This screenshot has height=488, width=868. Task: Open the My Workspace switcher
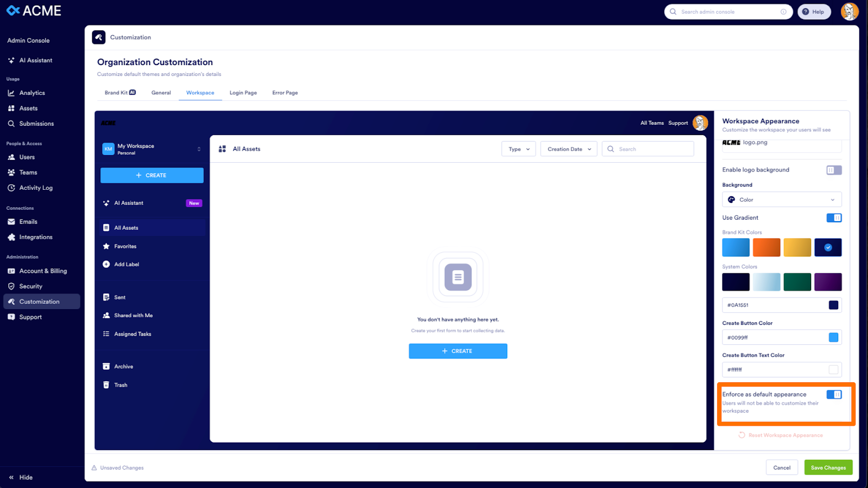coord(152,148)
